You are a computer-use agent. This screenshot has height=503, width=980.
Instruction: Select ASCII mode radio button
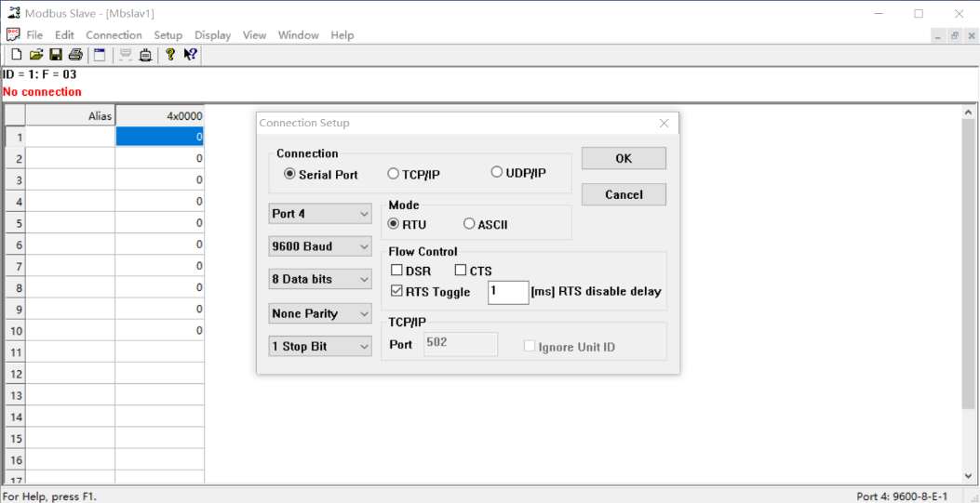click(x=469, y=224)
